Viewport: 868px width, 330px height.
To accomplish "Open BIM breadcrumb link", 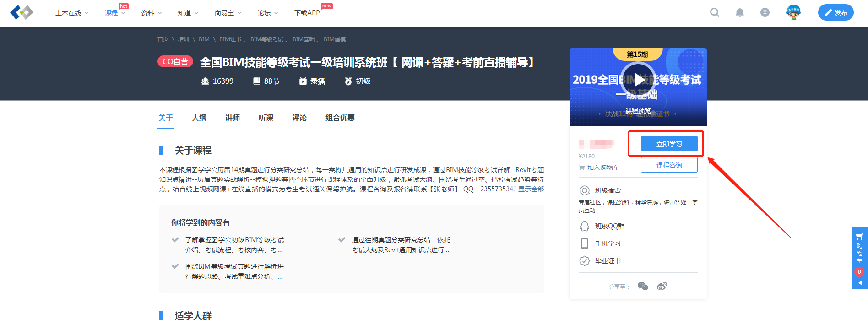I will pyautogui.click(x=204, y=39).
